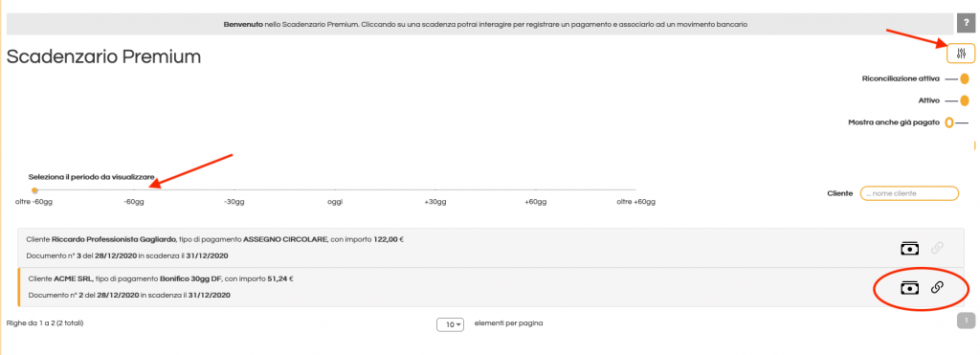Click link icon in Riccardo Gagliardo row
Image resolution: width=980 pixels, height=355 pixels.
tap(937, 248)
